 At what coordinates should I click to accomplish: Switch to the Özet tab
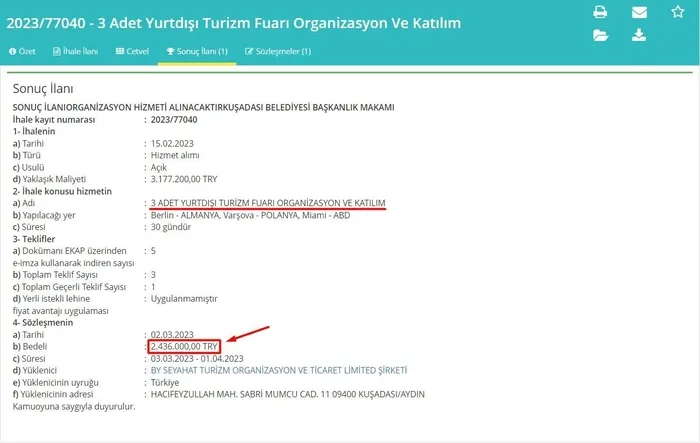(x=22, y=51)
